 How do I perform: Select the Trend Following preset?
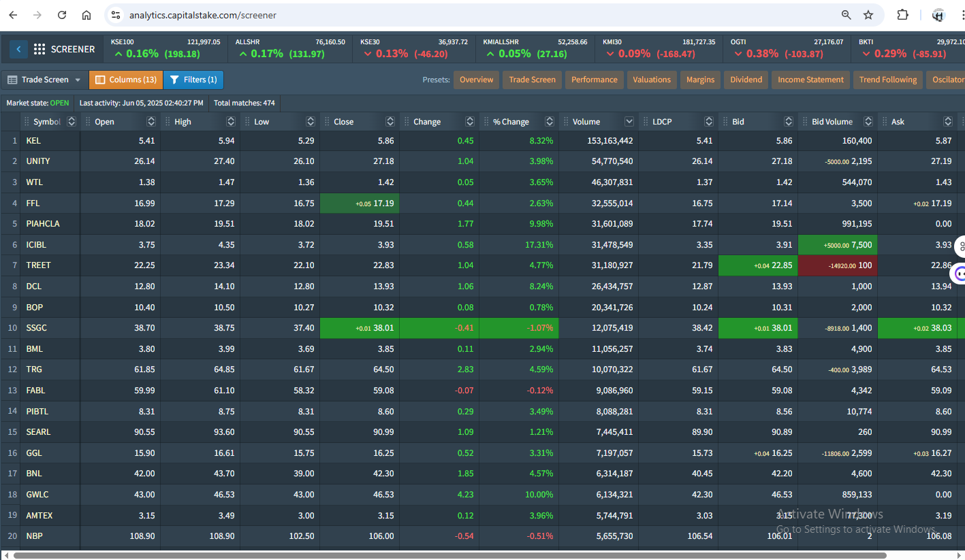click(x=888, y=80)
